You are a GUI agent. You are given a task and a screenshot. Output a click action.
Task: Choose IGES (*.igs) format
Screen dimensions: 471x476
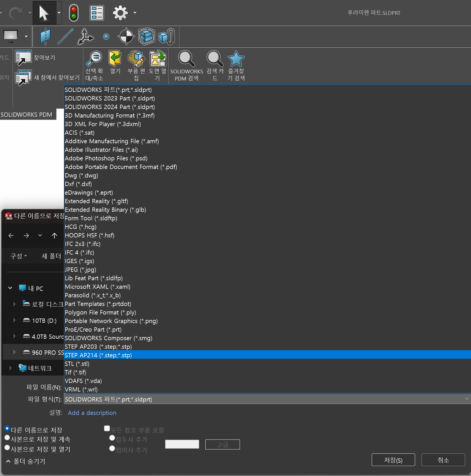pyautogui.click(x=267, y=261)
